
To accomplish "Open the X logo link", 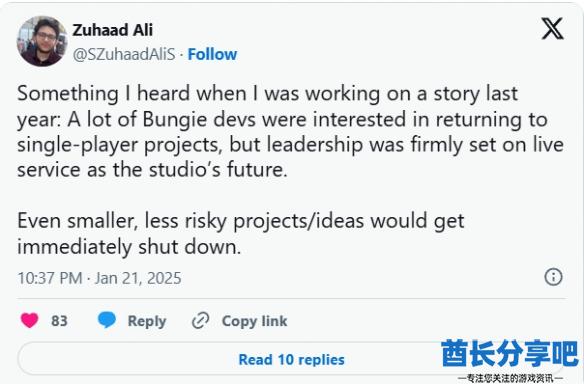I will tap(552, 29).
